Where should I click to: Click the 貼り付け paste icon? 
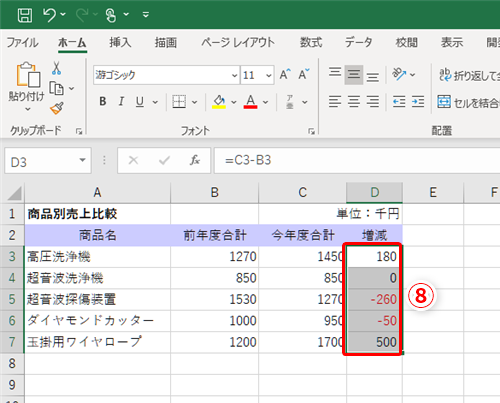[x=28, y=75]
